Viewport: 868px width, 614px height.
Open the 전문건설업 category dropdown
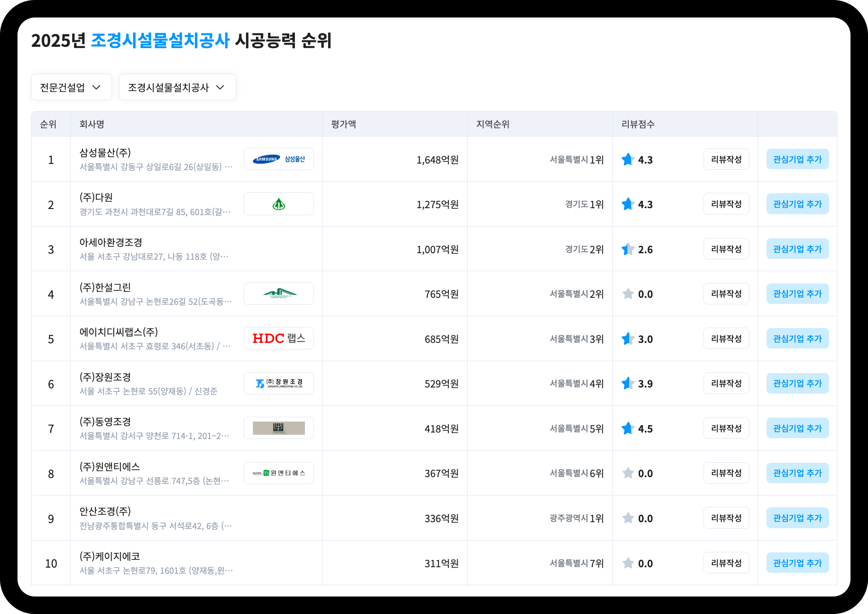click(71, 87)
